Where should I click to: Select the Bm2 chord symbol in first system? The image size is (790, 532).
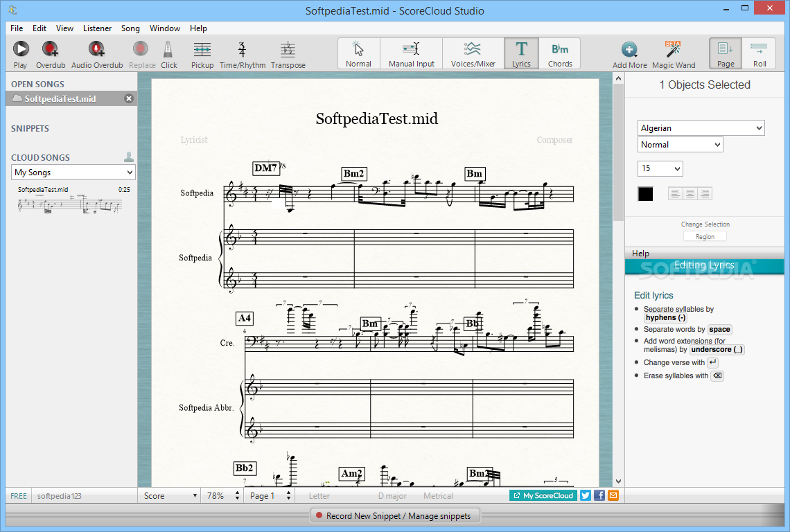coord(353,174)
